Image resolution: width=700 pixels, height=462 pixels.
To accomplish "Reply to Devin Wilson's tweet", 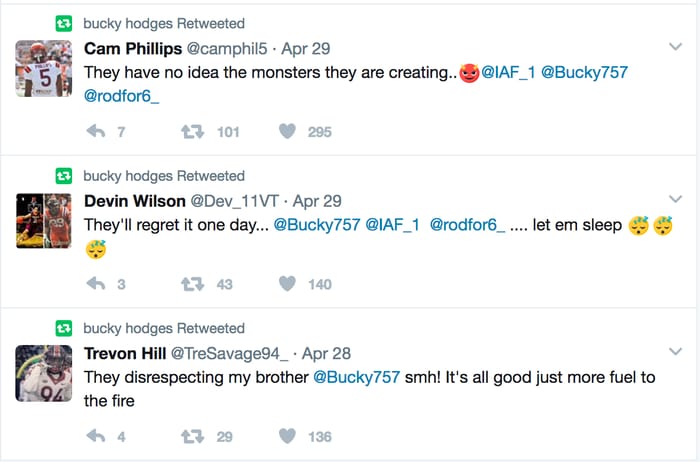I will click(97, 284).
